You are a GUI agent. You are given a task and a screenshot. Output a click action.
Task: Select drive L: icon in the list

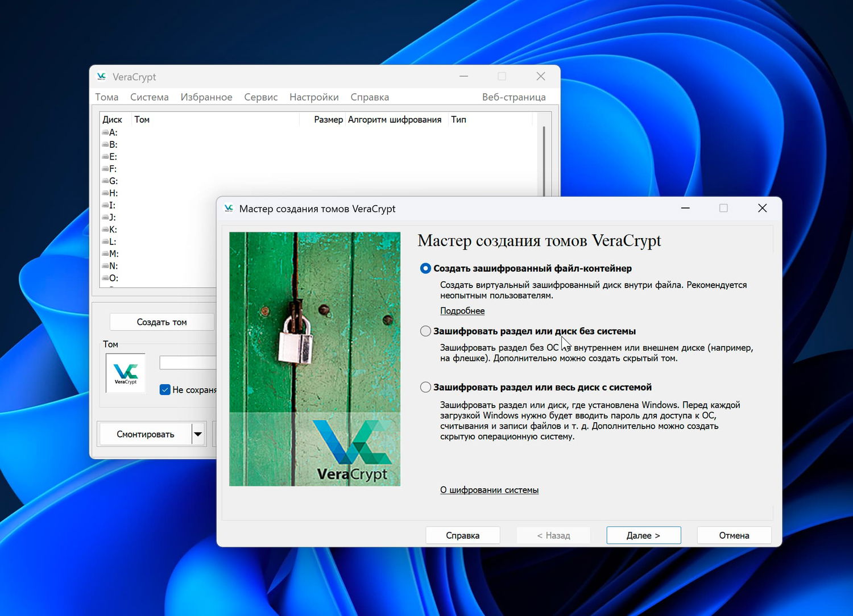click(105, 242)
